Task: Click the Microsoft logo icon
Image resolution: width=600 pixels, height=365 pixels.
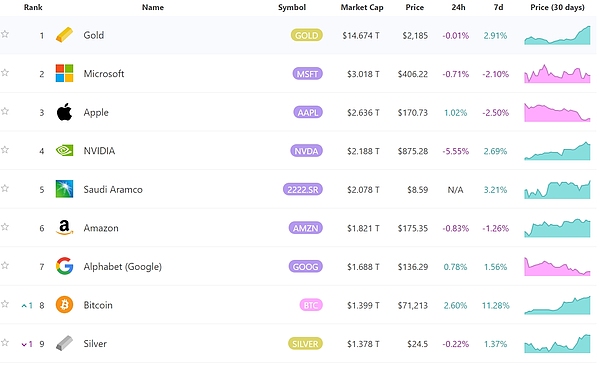Action: click(64, 73)
